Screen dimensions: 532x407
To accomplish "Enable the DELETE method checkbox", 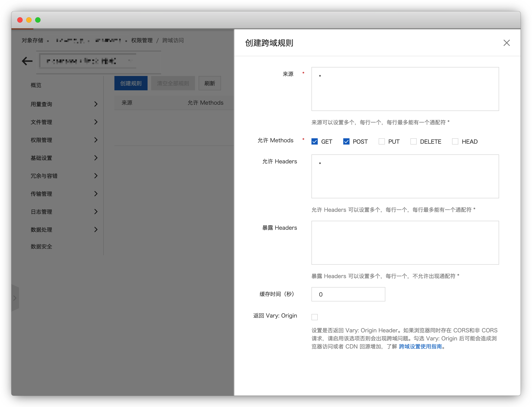I will point(413,141).
